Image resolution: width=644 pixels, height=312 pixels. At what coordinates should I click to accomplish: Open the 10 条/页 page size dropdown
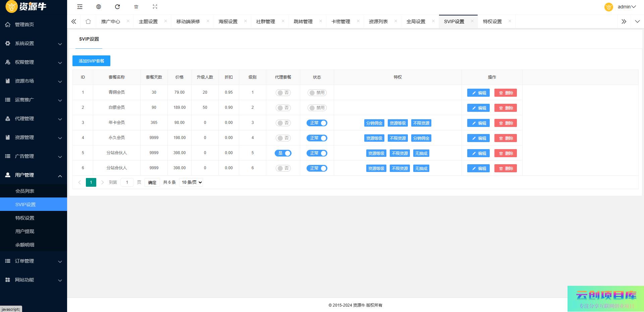point(191,182)
